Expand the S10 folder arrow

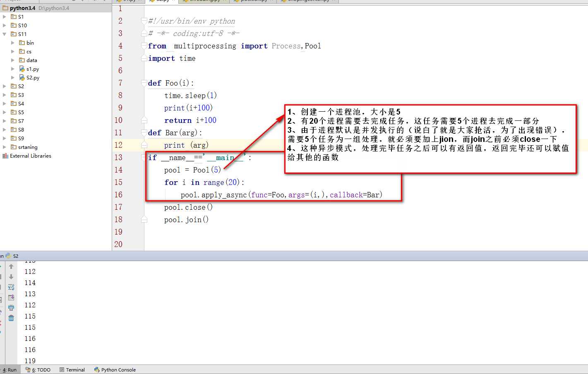coord(5,25)
